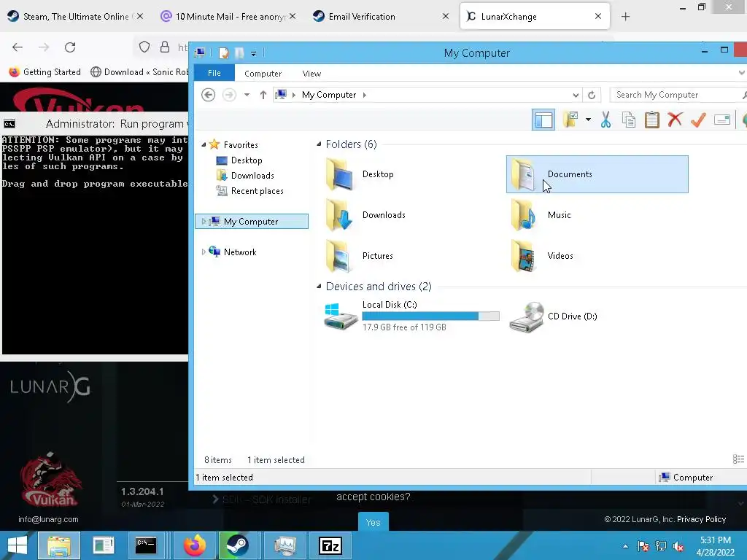Click the Search My Computer field
The width and height of the screenshot is (747, 560).
678,95
